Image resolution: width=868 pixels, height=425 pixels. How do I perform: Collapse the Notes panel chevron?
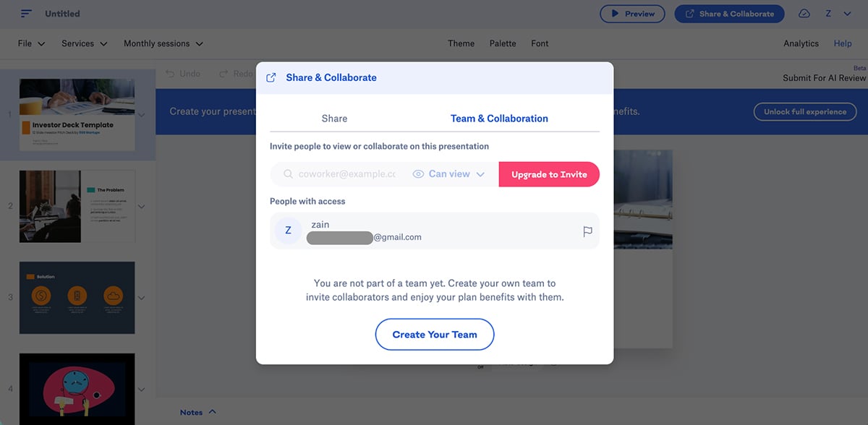[213, 411]
